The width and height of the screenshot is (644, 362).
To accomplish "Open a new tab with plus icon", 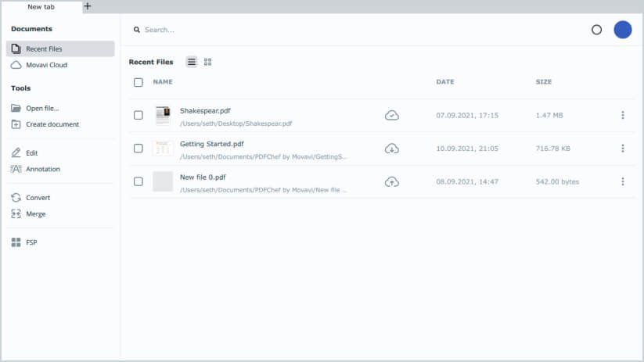I will [87, 6].
